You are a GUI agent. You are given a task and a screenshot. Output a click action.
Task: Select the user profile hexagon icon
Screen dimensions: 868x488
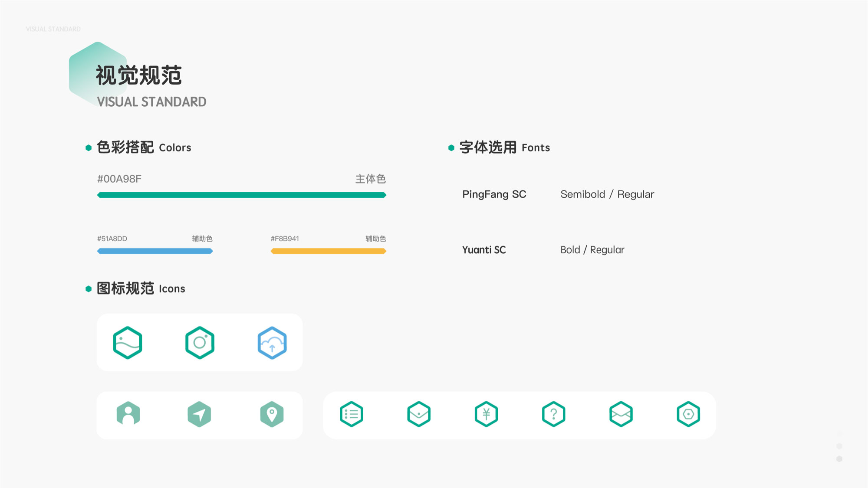pyautogui.click(x=128, y=414)
